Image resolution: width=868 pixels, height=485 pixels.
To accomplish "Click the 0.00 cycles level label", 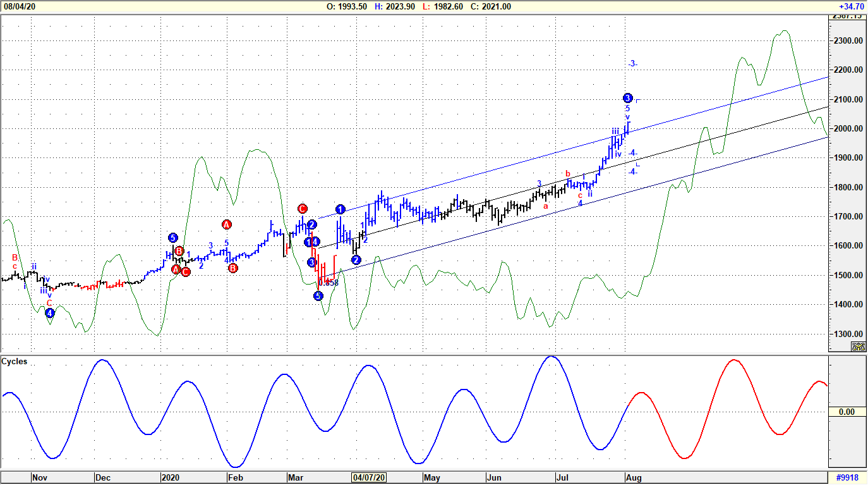I will pyautogui.click(x=847, y=412).
